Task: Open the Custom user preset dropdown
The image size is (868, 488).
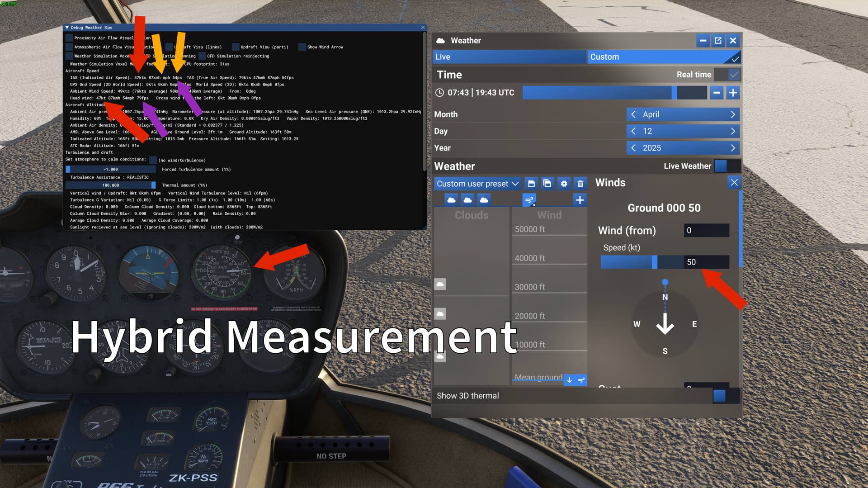Action: pos(477,184)
